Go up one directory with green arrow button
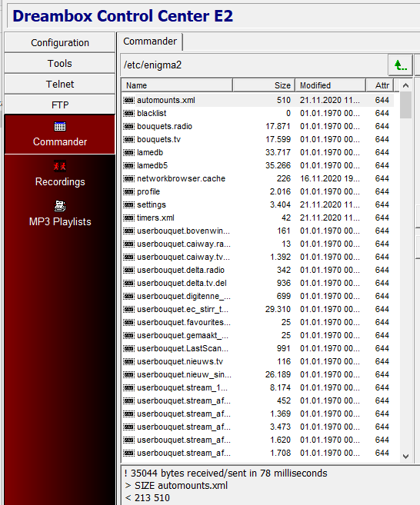The width and height of the screenshot is (420, 505). coord(400,65)
